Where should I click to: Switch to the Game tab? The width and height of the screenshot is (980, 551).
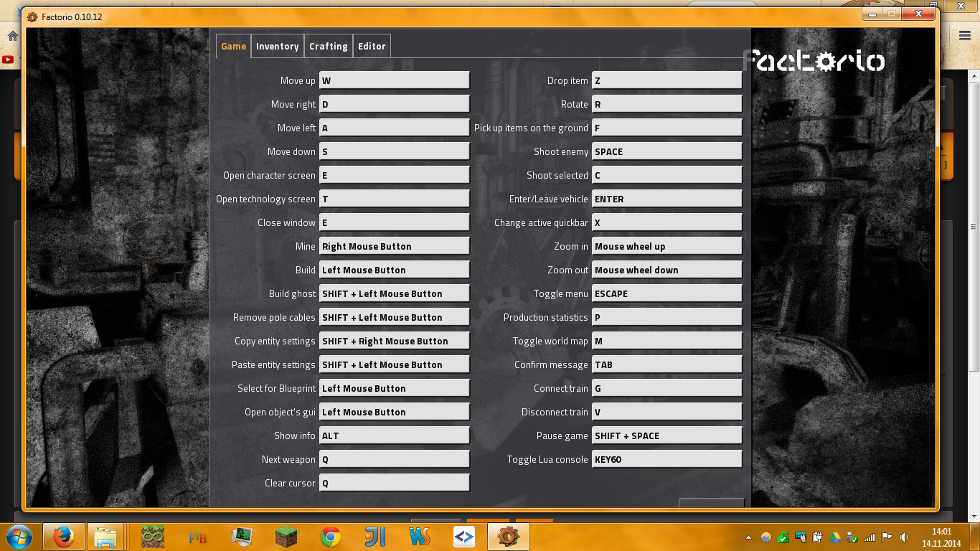pyautogui.click(x=233, y=46)
